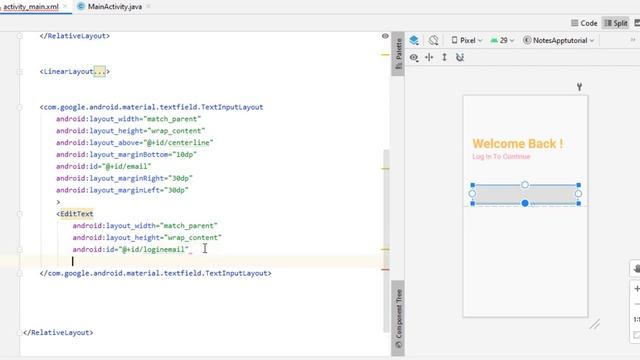Click the android:layout_marginLeft="30dp" line
640x360 pixels.
tap(122, 190)
